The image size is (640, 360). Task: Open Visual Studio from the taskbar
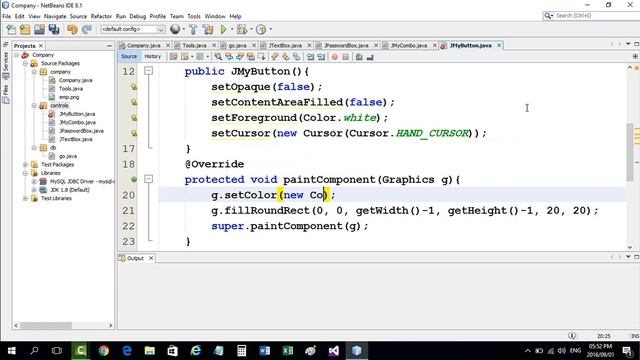(x=333, y=351)
